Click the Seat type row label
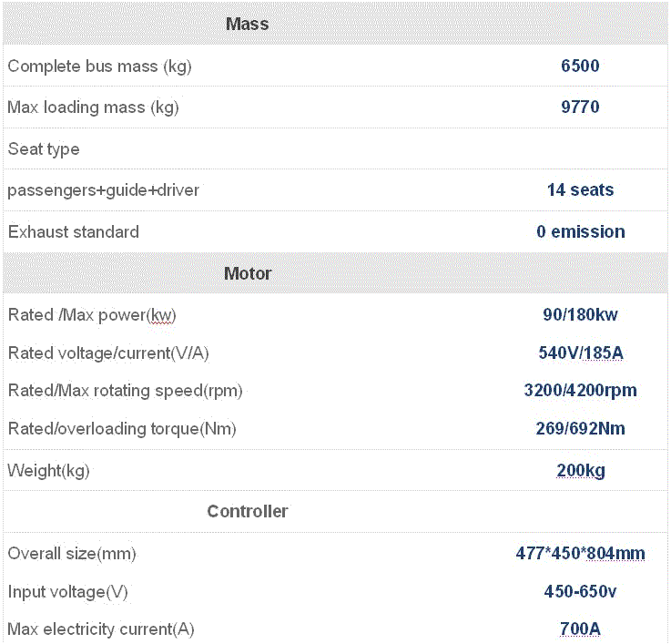Image resolution: width=671 pixels, height=644 pixels. pyautogui.click(x=44, y=149)
